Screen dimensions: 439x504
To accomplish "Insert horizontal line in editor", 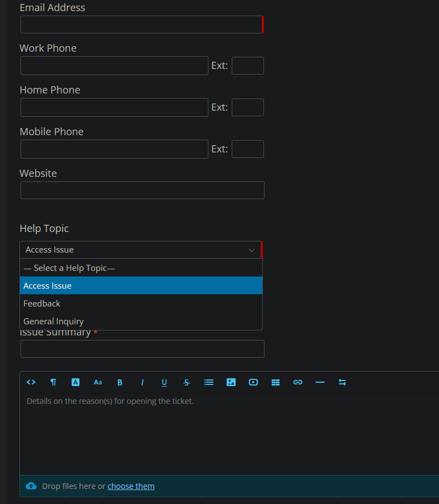I will 320,382.
